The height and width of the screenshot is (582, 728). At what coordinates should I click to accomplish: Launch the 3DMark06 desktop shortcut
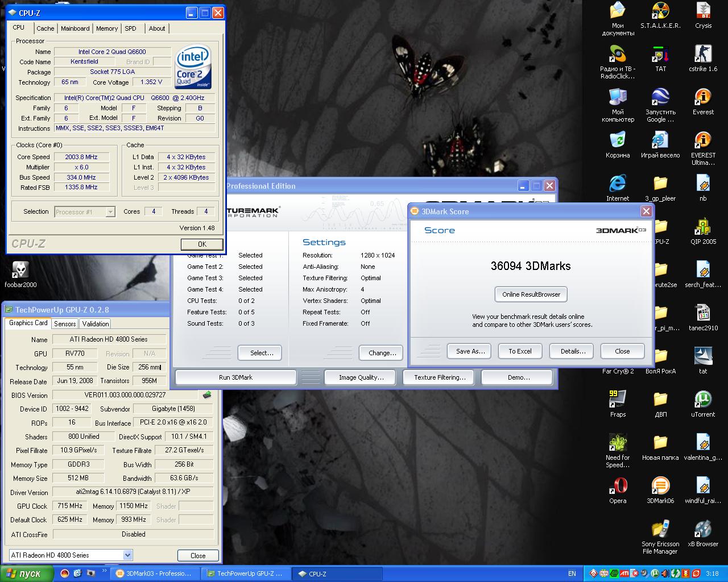660,490
